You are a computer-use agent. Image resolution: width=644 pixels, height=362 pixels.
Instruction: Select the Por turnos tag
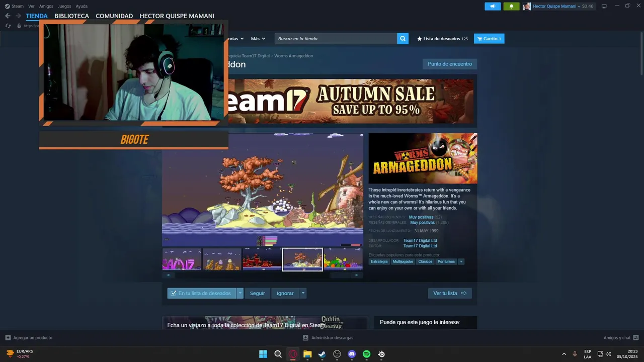click(x=446, y=261)
